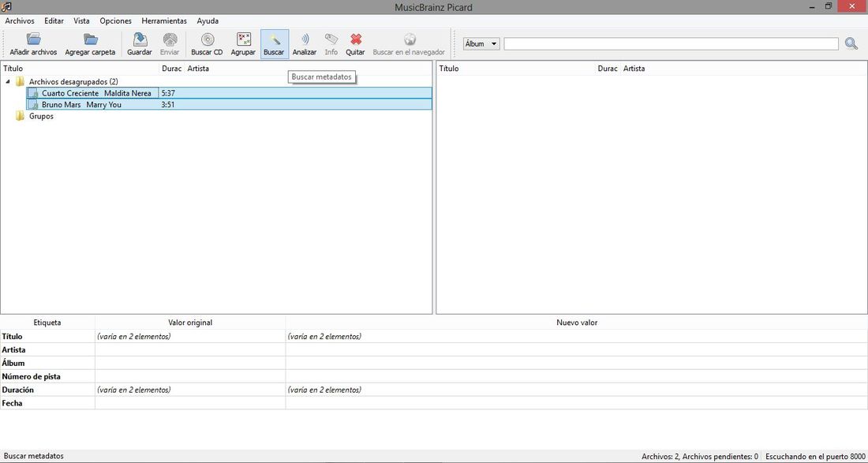868x463 pixels.
Task: Open the Ayuda menu
Action: click(208, 21)
